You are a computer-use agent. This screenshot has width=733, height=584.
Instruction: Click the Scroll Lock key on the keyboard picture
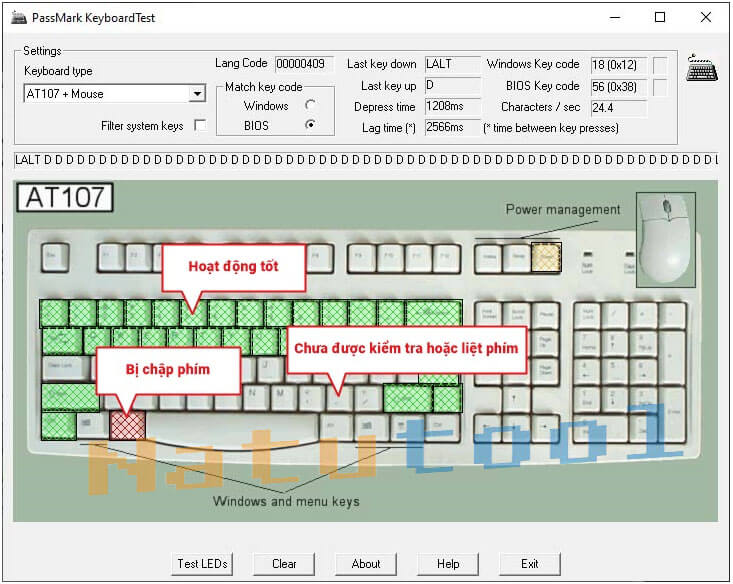(517, 314)
